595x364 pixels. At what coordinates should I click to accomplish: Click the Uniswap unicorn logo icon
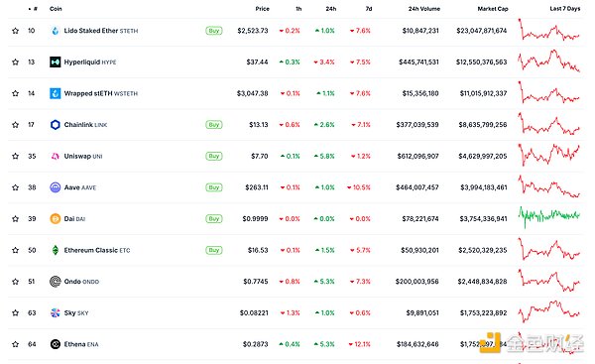click(55, 156)
